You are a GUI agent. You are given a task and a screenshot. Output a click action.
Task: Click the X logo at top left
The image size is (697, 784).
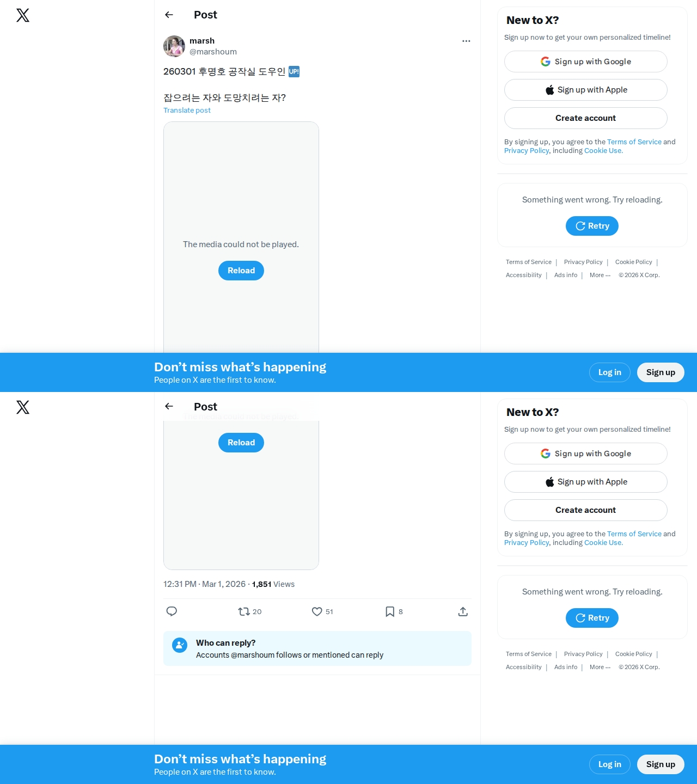point(23,15)
